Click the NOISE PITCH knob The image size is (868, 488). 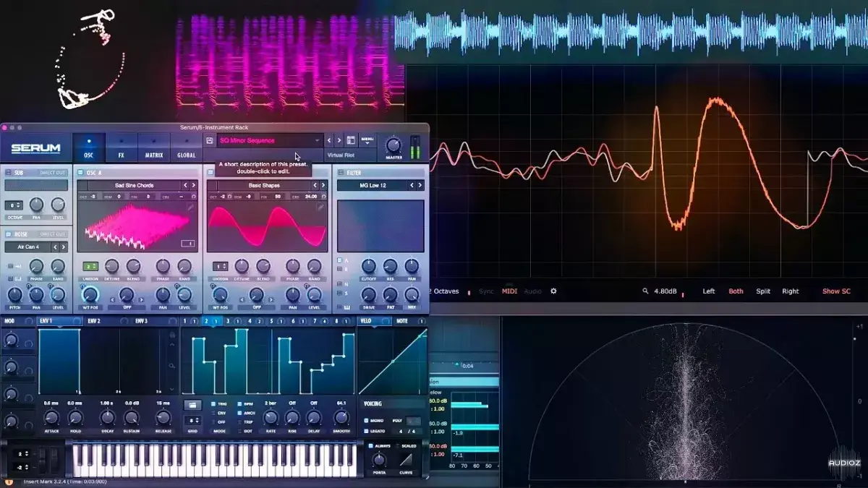click(14, 294)
